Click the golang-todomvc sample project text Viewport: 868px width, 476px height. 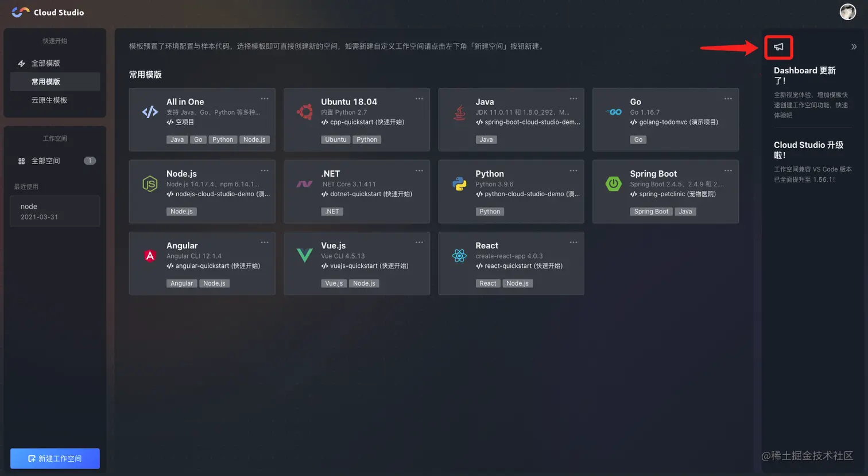679,122
